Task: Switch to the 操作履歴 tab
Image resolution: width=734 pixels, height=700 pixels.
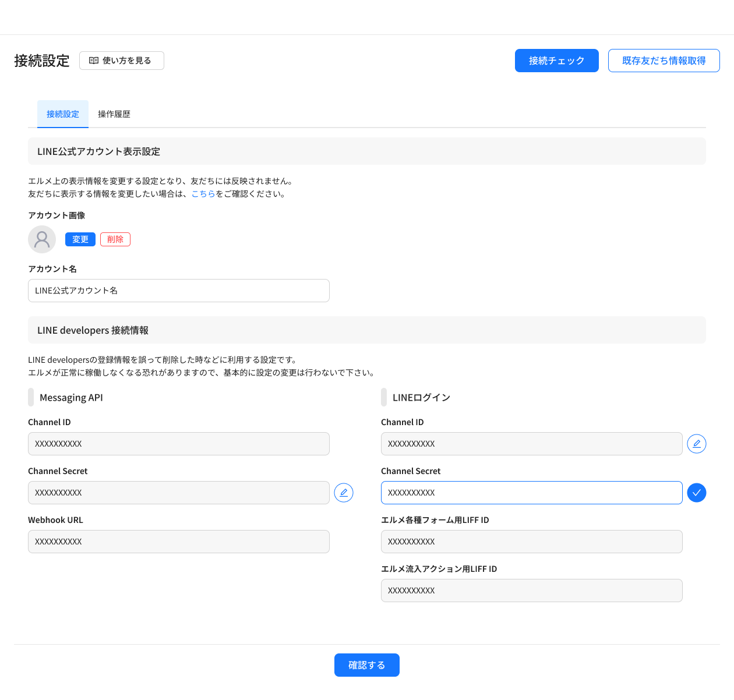Action: pyautogui.click(x=114, y=114)
